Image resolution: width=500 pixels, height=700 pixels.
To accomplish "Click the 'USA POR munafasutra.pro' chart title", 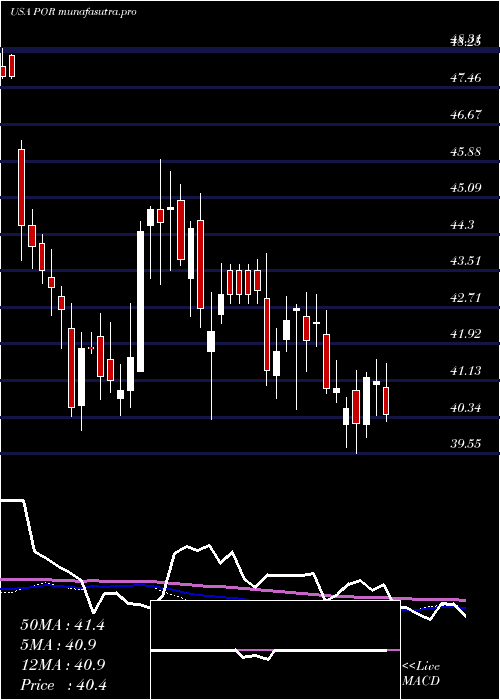I will pos(73,12).
